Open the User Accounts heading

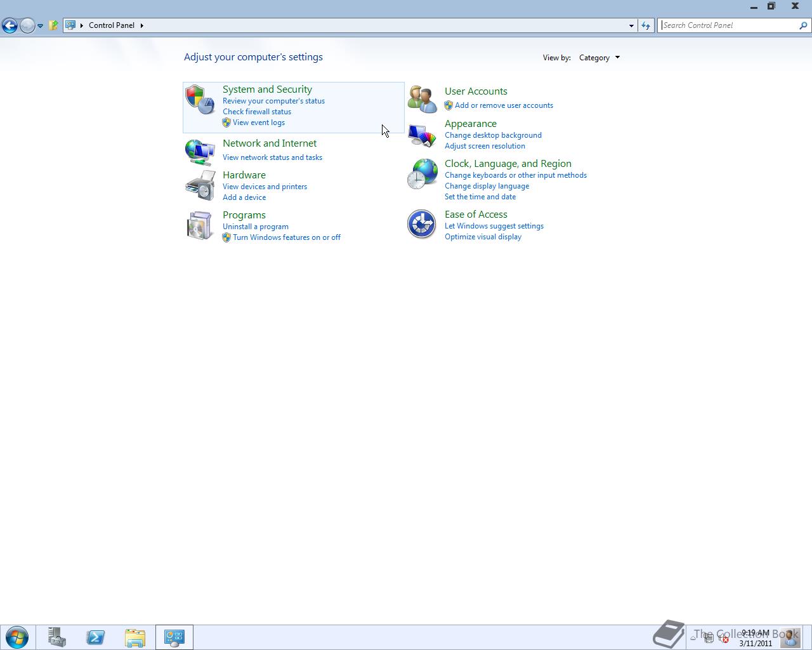coord(476,91)
